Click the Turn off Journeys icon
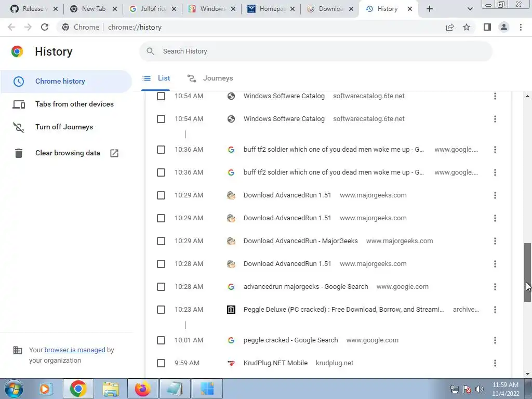The width and height of the screenshot is (532, 399). pos(18,127)
